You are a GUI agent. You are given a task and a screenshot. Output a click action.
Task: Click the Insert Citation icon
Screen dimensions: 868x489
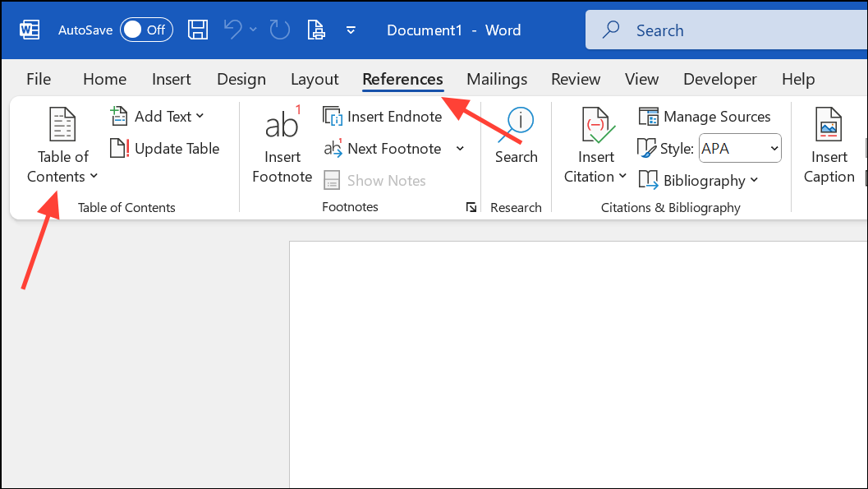click(x=596, y=126)
